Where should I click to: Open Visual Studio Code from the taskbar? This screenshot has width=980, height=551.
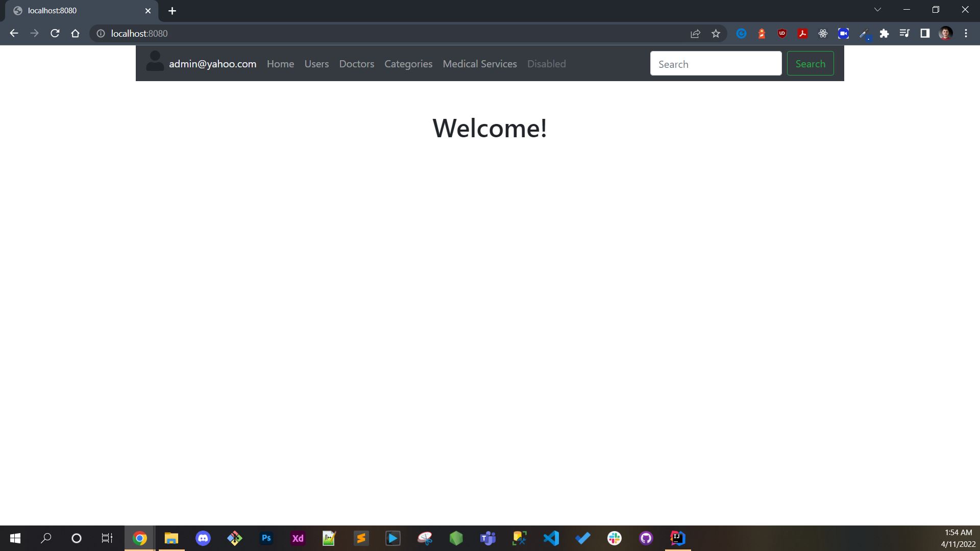[x=551, y=538]
